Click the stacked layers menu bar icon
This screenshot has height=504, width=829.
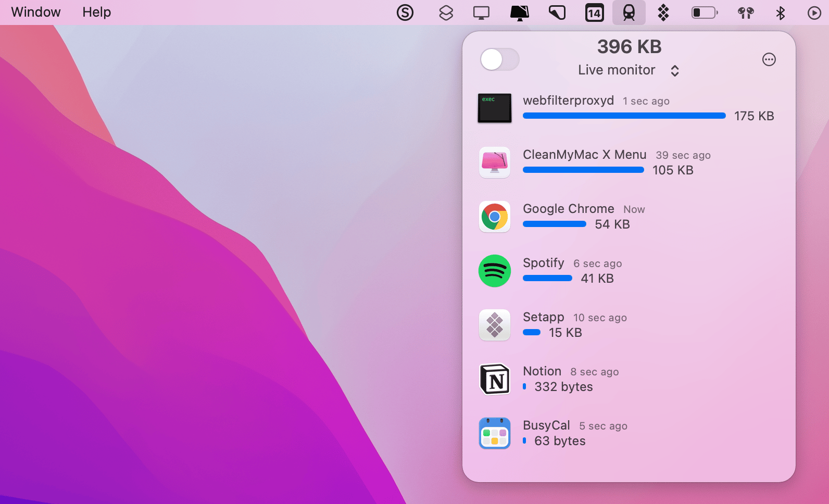(446, 12)
